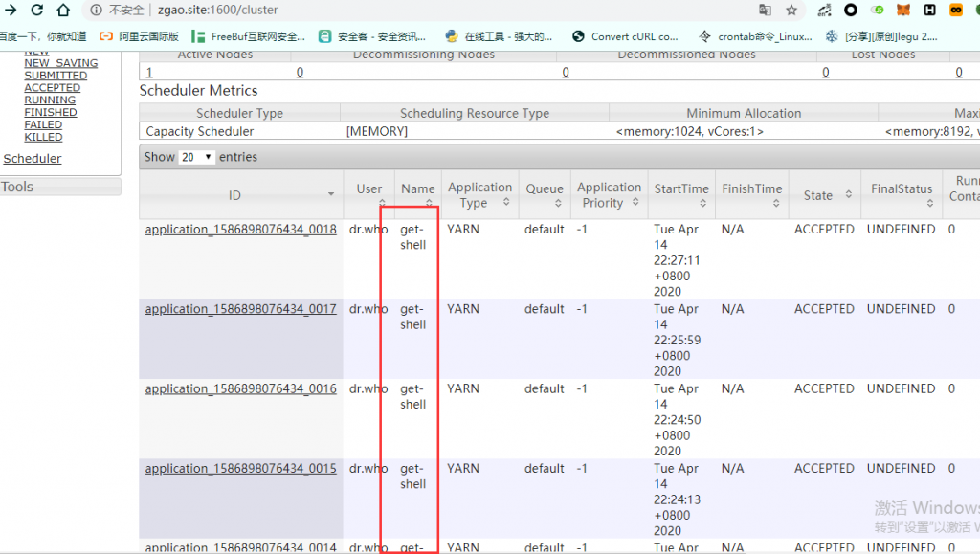Image resolution: width=980 pixels, height=554 pixels.
Task: Expand the Tools section in sidebar
Action: coord(16,187)
